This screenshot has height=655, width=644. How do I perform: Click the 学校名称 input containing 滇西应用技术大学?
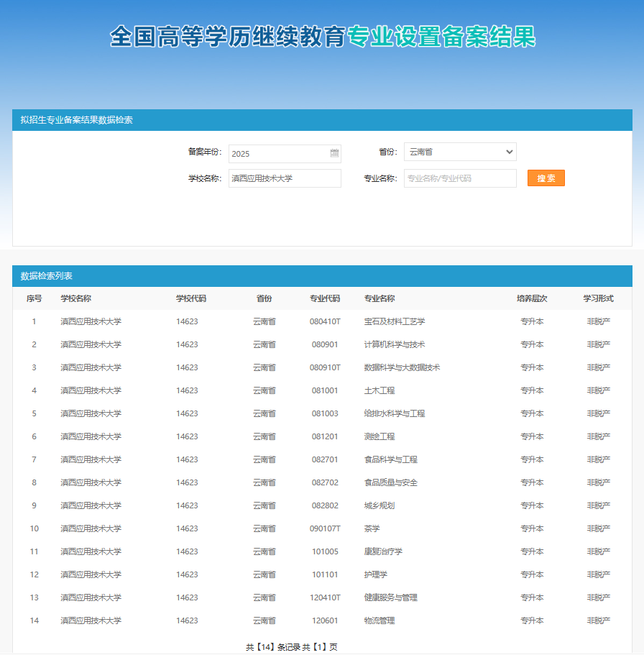coord(285,178)
